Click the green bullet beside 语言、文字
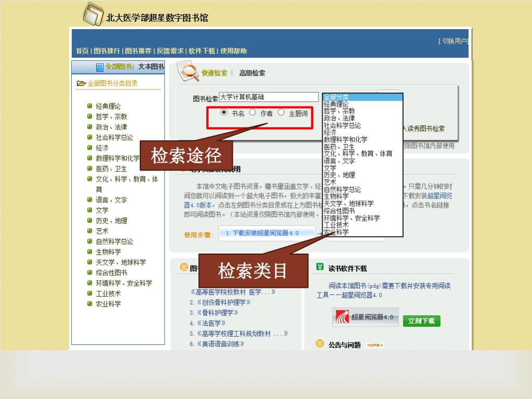The width and height of the screenshot is (532, 399). (89, 199)
